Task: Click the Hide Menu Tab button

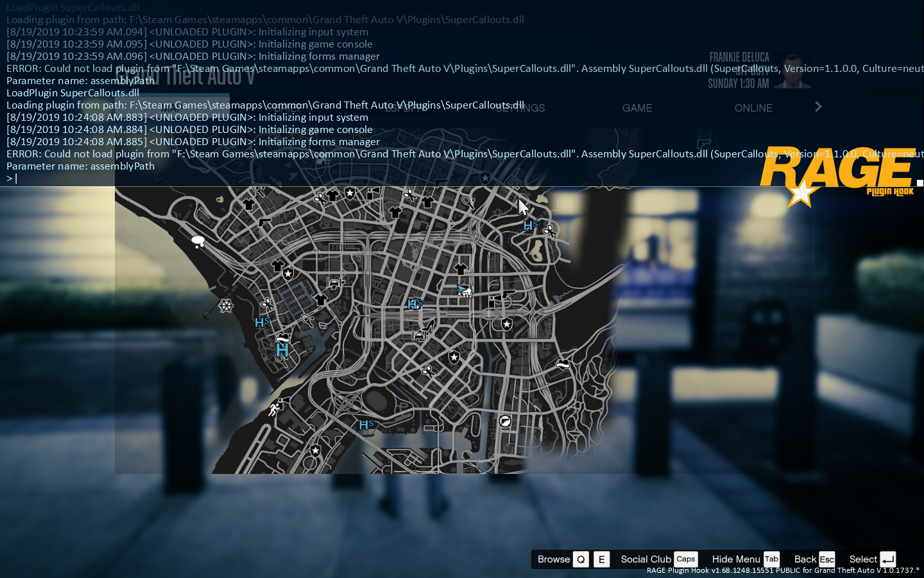Action: 771,559
